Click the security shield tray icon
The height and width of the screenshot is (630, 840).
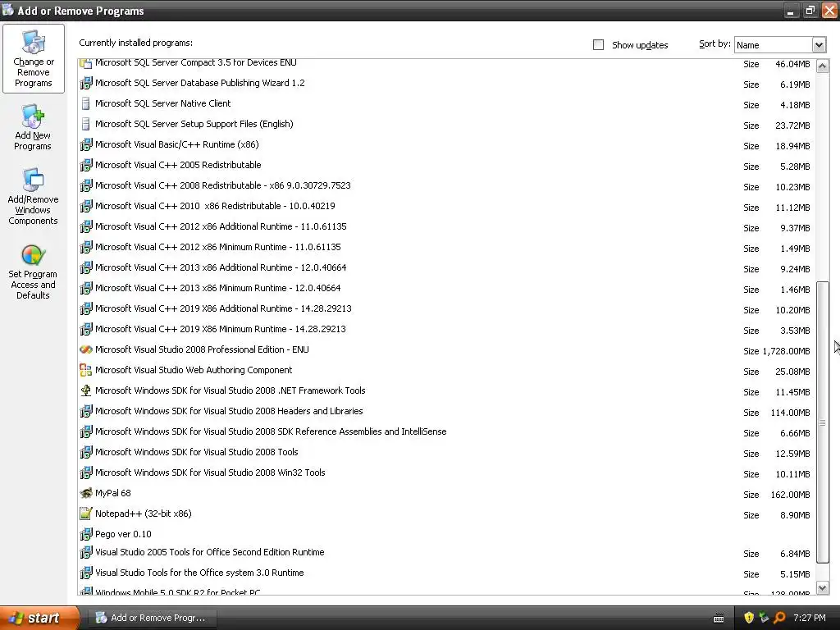pos(748,618)
